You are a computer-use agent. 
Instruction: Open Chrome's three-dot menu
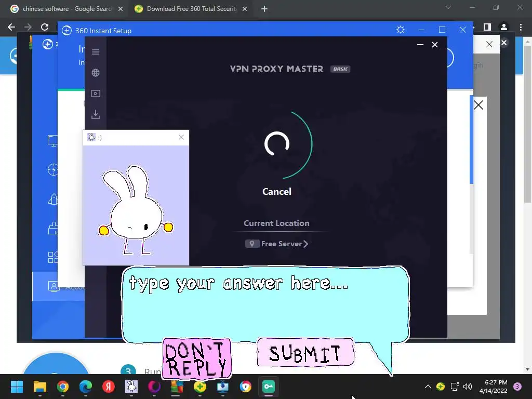coord(521,27)
